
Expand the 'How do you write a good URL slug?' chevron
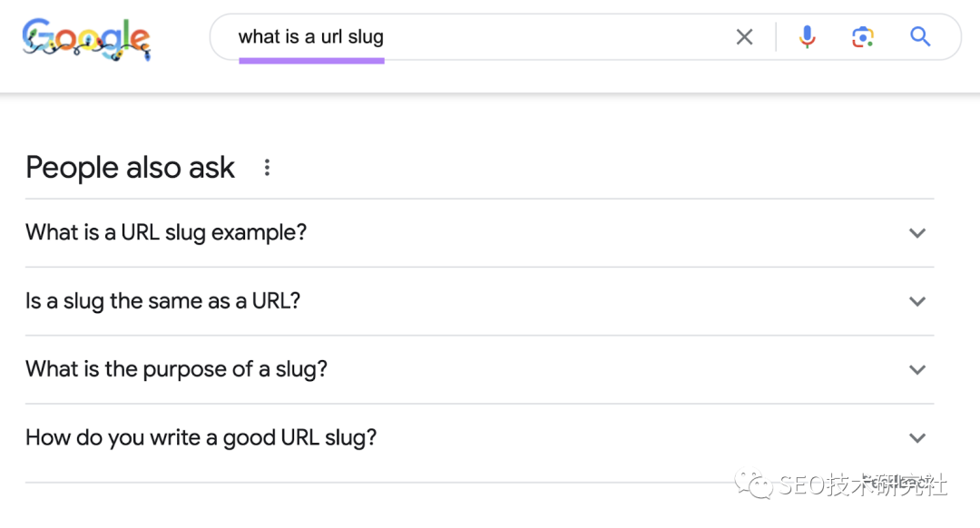coord(917,438)
